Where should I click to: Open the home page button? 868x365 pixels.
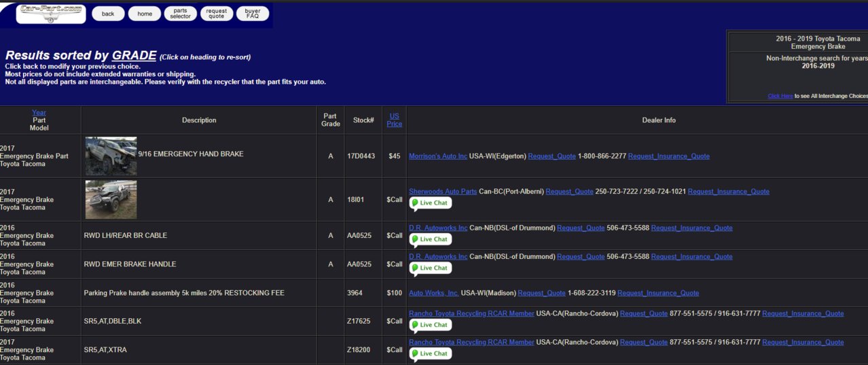(145, 14)
